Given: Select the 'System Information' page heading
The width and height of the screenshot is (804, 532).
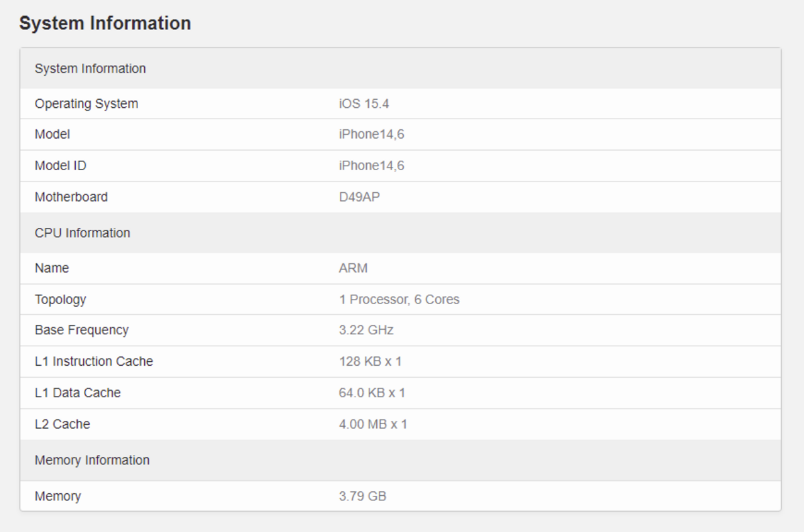Looking at the screenshot, I should (105, 23).
